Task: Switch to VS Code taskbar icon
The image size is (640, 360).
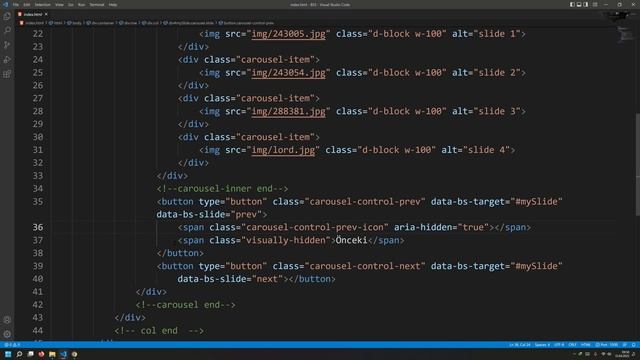Action: click(x=63, y=354)
